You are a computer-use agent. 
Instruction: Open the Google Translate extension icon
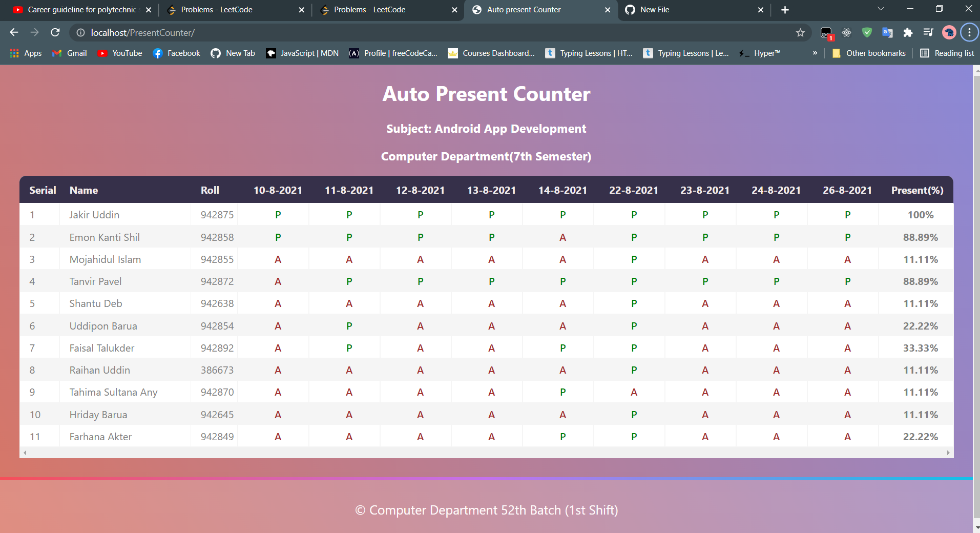[x=887, y=33]
